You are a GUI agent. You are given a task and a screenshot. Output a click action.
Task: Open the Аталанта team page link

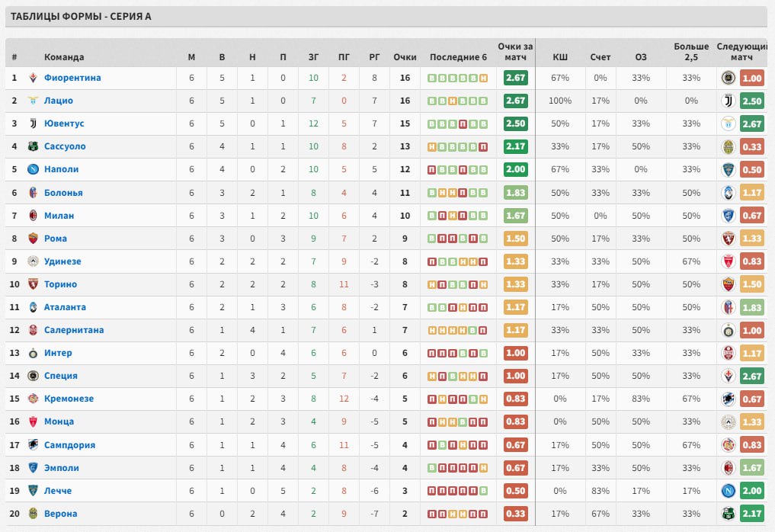coord(65,307)
